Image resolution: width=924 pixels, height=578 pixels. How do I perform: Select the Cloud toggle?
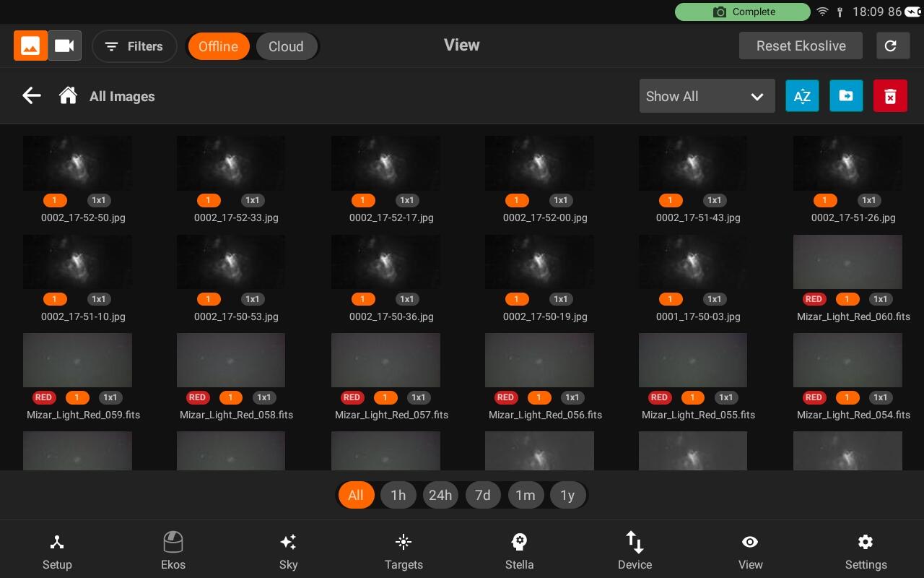(286, 46)
